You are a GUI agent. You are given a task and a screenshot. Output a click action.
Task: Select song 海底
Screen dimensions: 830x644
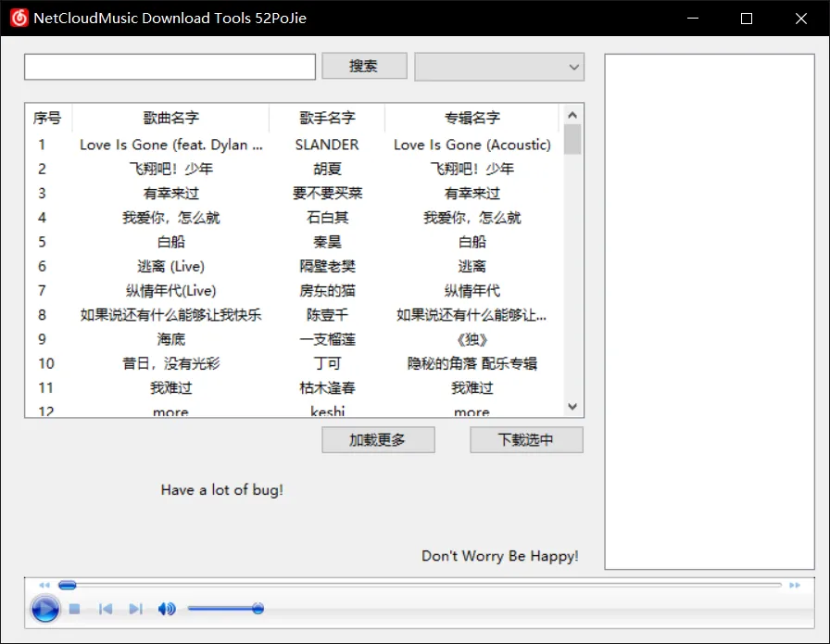click(171, 339)
